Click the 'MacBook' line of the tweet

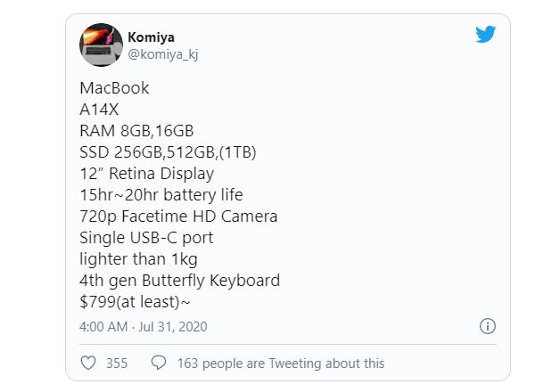114,88
